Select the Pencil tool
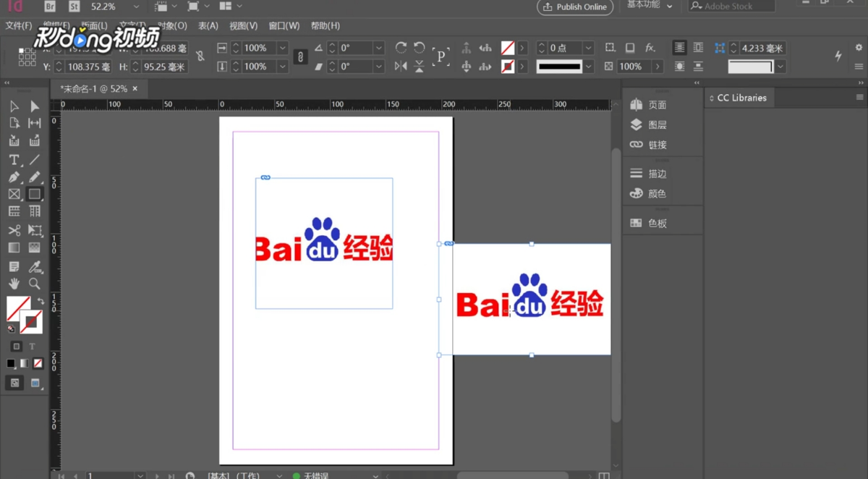This screenshot has height=479, width=868. (x=34, y=177)
